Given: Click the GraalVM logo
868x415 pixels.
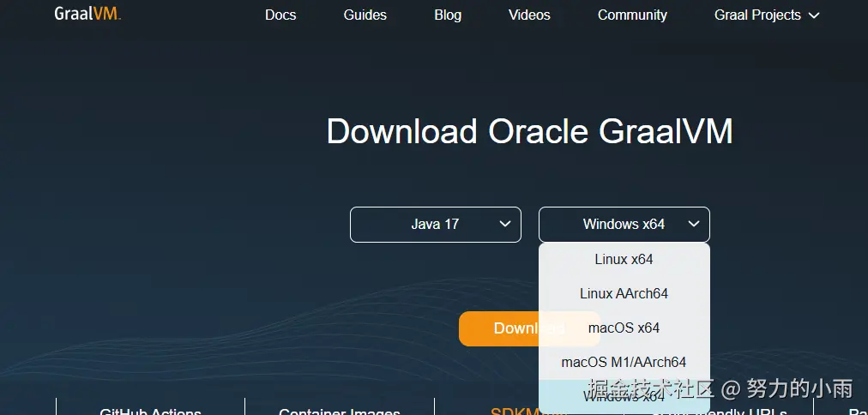Looking at the screenshot, I should [87, 14].
